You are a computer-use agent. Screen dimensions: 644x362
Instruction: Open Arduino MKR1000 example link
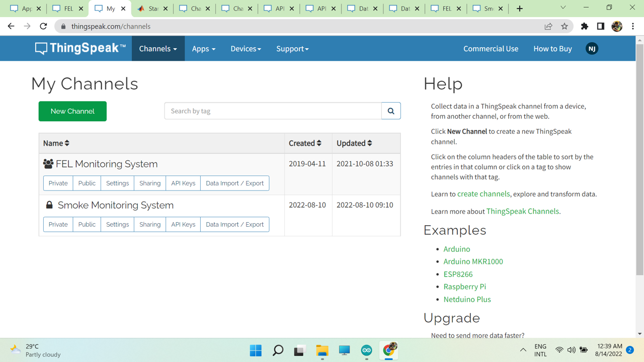[473, 261]
